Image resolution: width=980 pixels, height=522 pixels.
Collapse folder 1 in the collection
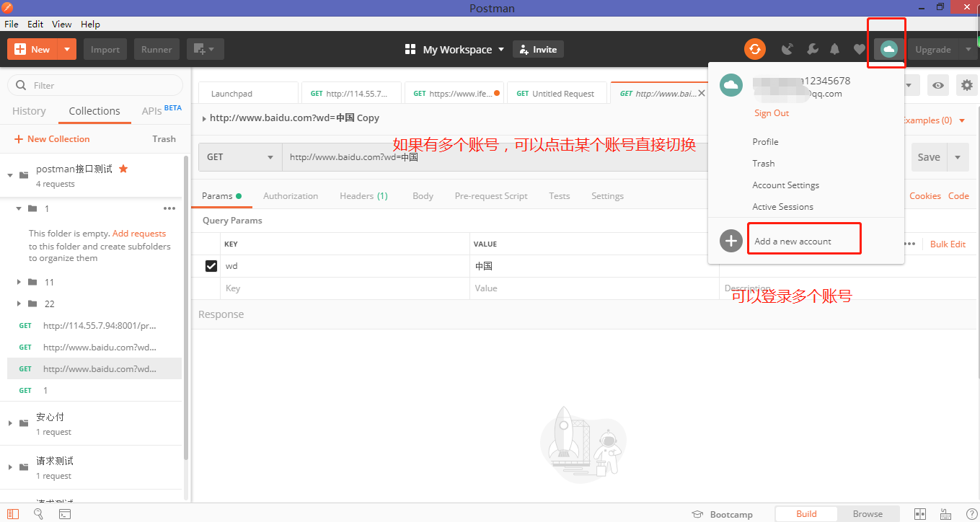19,208
